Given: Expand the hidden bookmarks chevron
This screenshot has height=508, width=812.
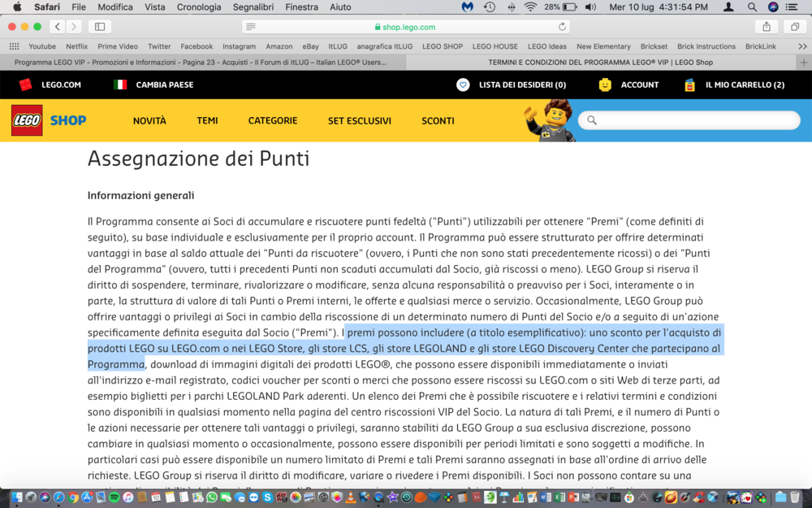Looking at the screenshot, I should click(802, 46).
